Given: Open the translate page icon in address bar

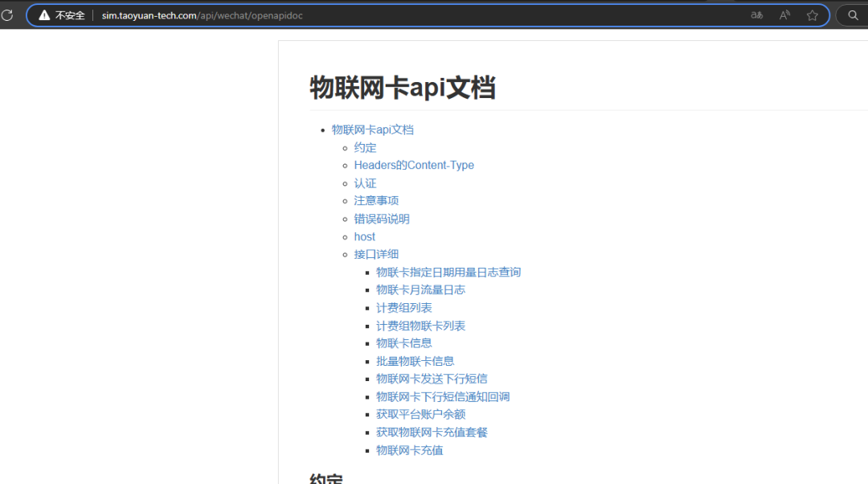Looking at the screenshot, I should click(756, 15).
